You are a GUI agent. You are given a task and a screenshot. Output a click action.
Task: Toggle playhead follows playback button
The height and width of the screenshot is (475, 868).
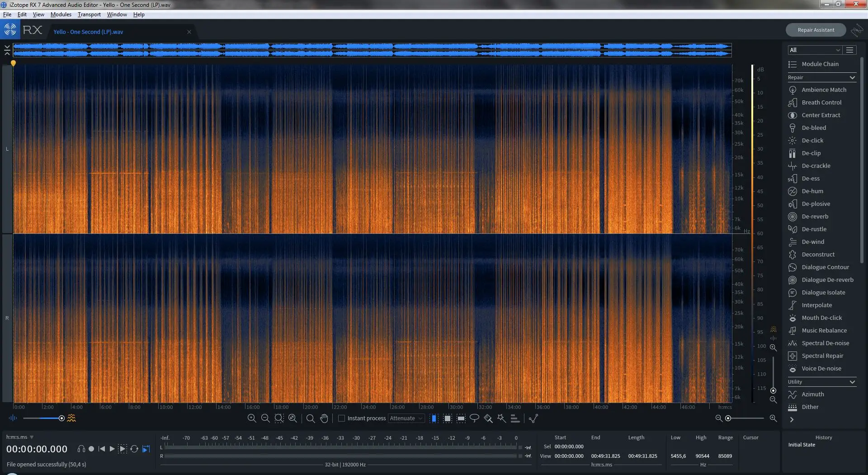146,449
